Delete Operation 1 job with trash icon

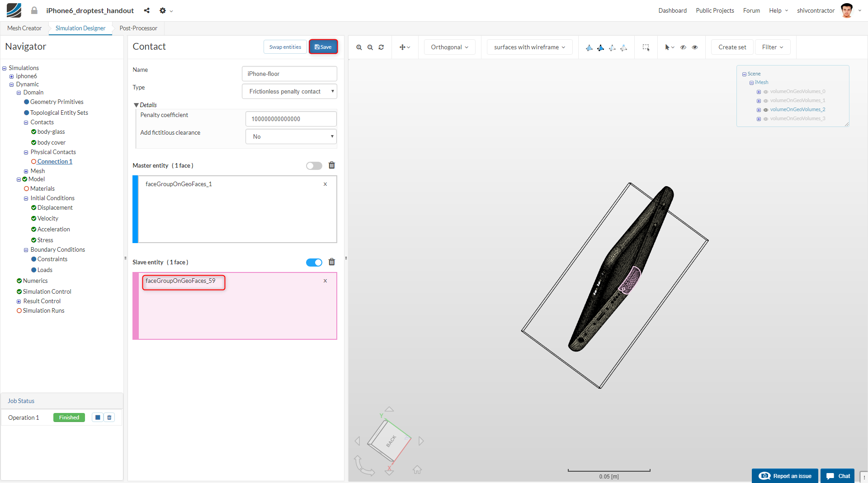pos(109,417)
